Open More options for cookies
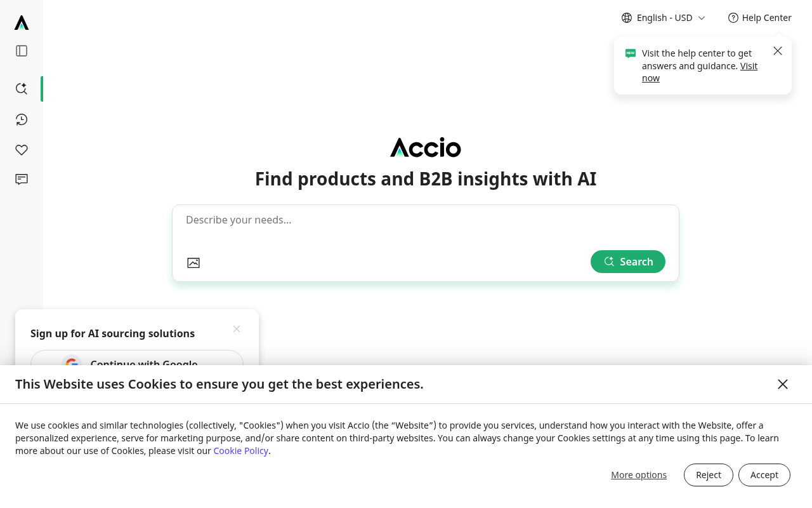812x508 pixels. click(x=639, y=474)
